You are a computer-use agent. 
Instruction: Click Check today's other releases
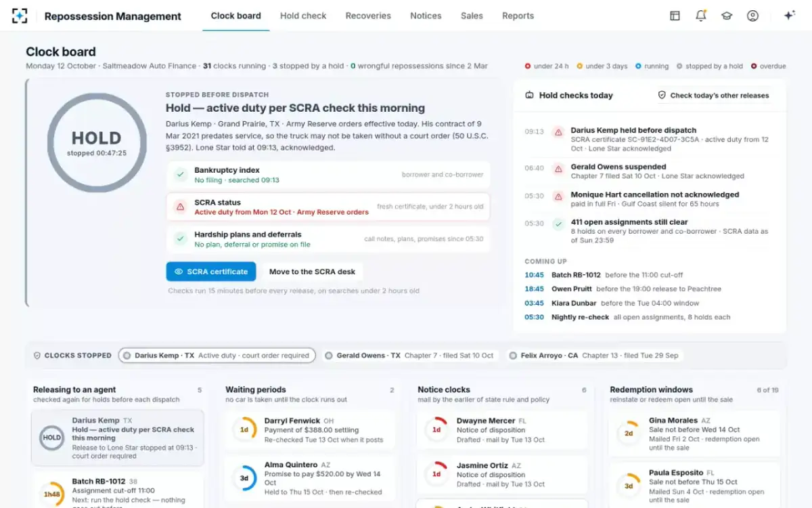coord(713,96)
